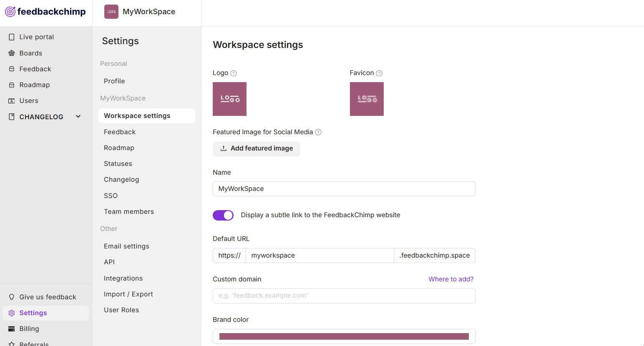Click the Default URL subdomain field
Screen dimensions: 644x346
point(320,256)
